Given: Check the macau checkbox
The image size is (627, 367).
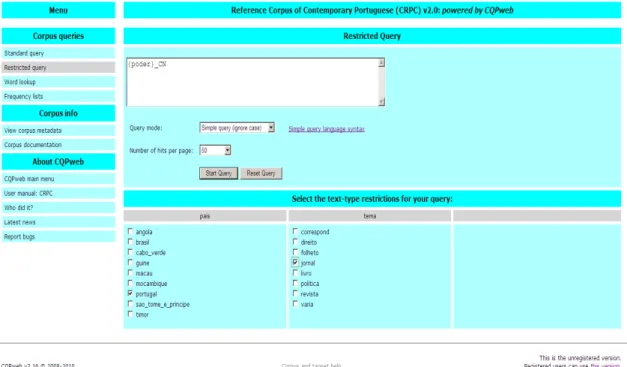Looking at the screenshot, I should (x=130, y=273).
